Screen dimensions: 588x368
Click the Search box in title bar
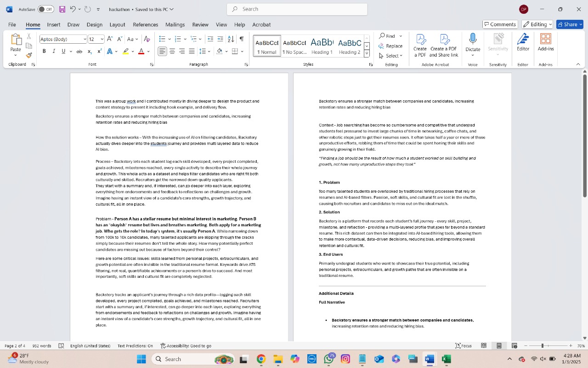point(297,9)
